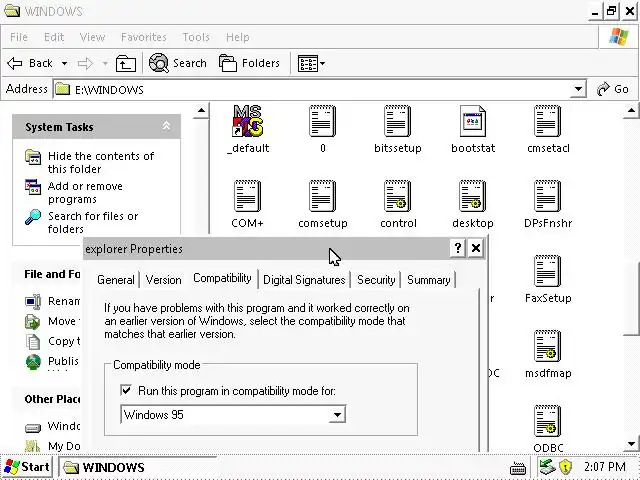Open the File menu
This screenshot has width=640, height=480.
point(19,37)
